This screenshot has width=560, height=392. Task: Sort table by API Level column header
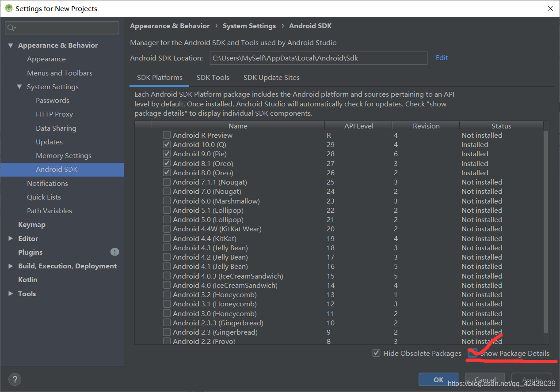[358, 126]
